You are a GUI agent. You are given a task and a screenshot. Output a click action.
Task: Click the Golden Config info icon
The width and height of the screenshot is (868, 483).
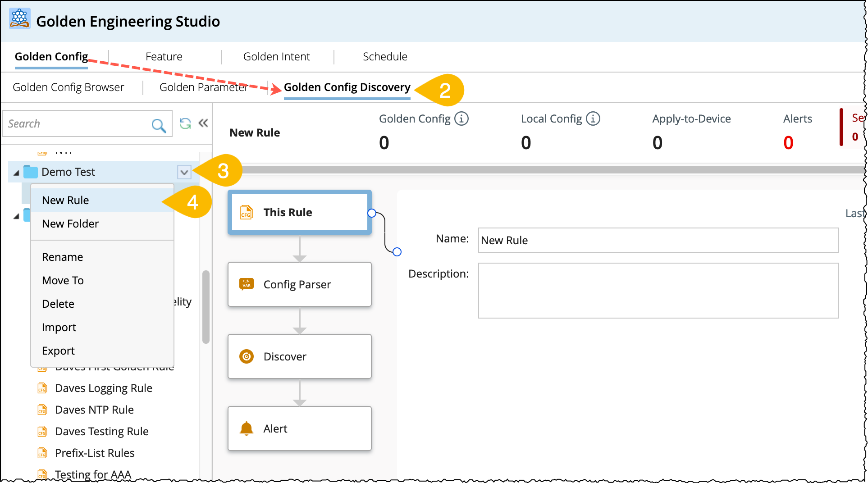coord(461,119)
